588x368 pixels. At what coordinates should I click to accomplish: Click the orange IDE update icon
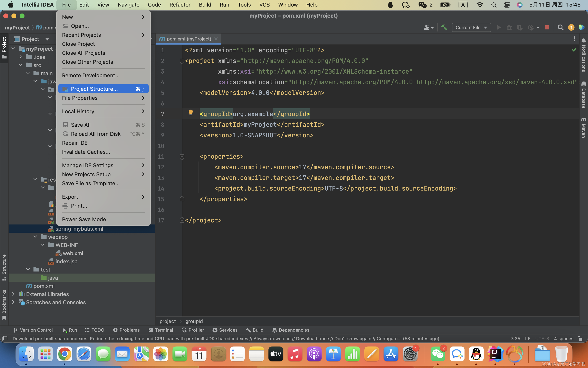[x=571, y=28]
